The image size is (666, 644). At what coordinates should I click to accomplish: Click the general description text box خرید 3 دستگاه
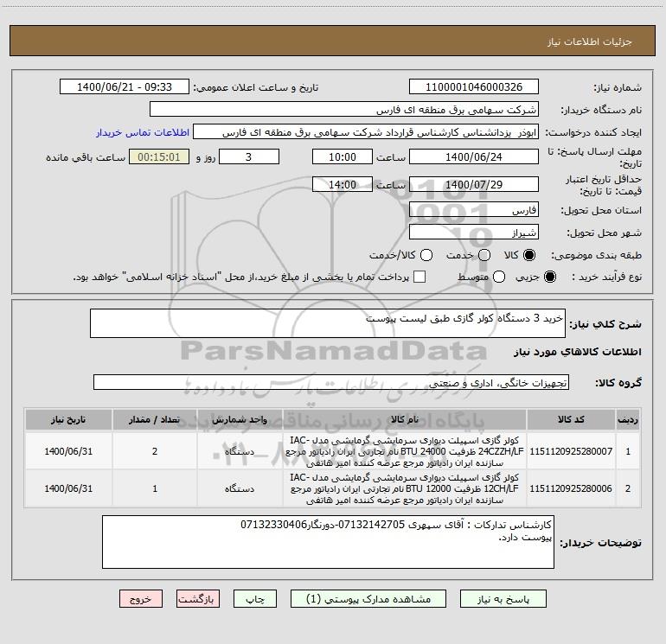(x=328, y=323)
